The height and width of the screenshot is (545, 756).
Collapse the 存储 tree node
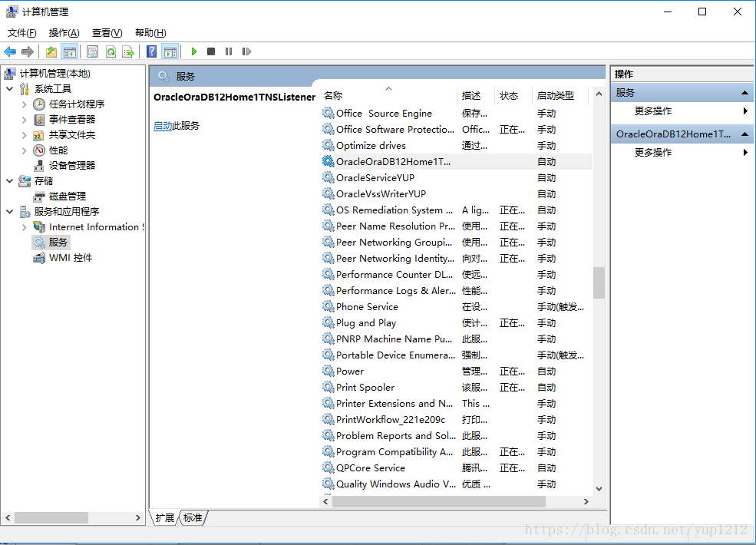pyautogui.click(x=10, y=181)
